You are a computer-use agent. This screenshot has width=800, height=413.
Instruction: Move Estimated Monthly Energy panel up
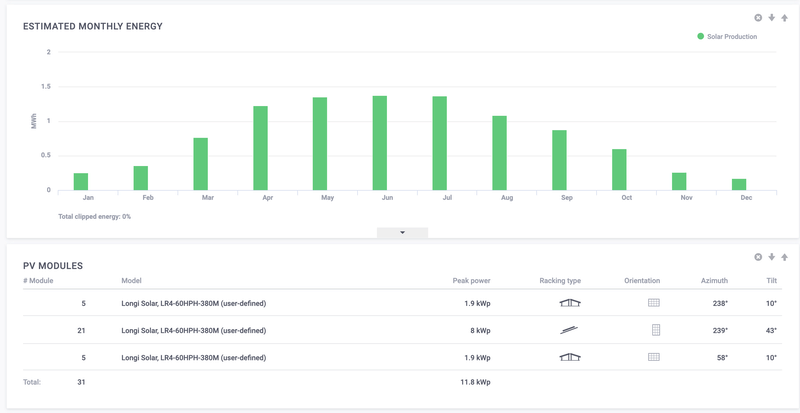785,18
